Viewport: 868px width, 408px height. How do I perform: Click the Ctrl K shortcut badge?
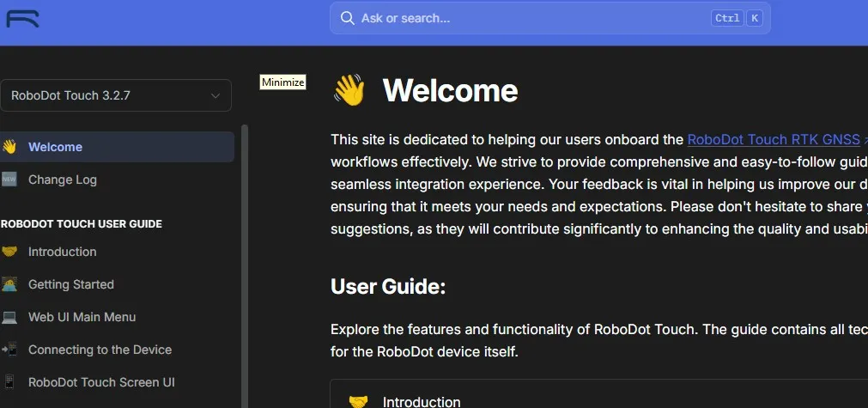tap(737, 18)
